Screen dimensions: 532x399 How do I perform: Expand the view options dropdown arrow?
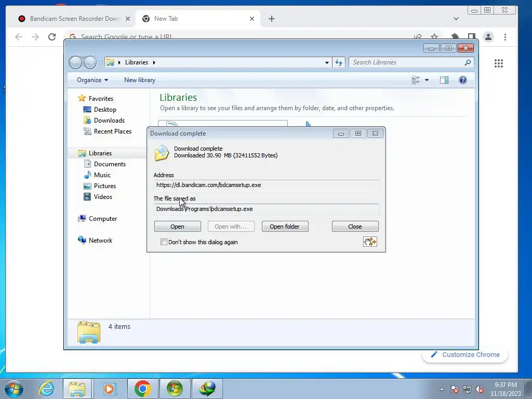427,80
